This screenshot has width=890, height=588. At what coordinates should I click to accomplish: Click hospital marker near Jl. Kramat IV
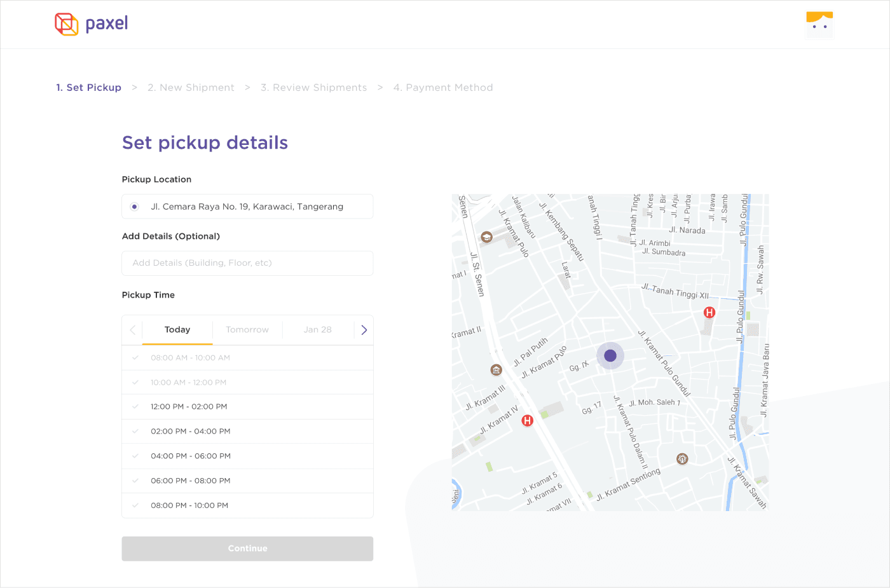point(527,420)
